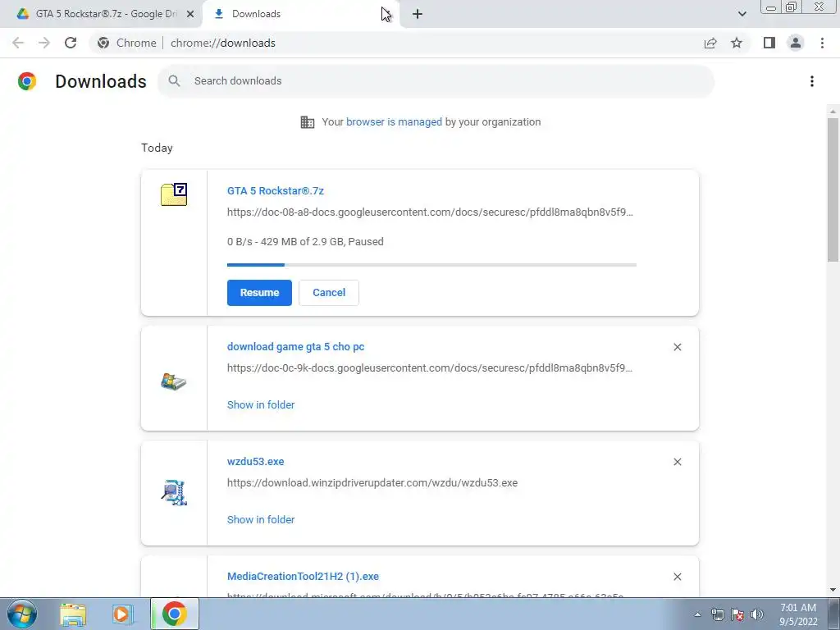Click the chrome://downloads address bar
The image size is (840, 630).
(x=223, y=43)
